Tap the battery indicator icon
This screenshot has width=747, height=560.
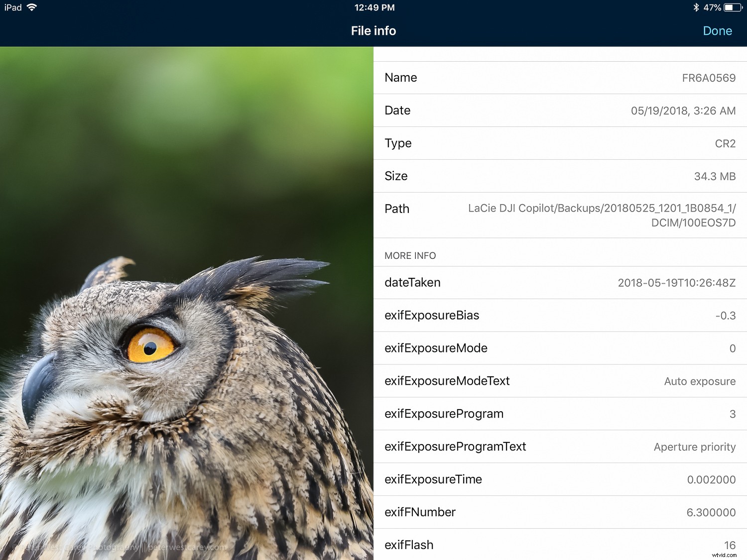click(x=732, y=7)
